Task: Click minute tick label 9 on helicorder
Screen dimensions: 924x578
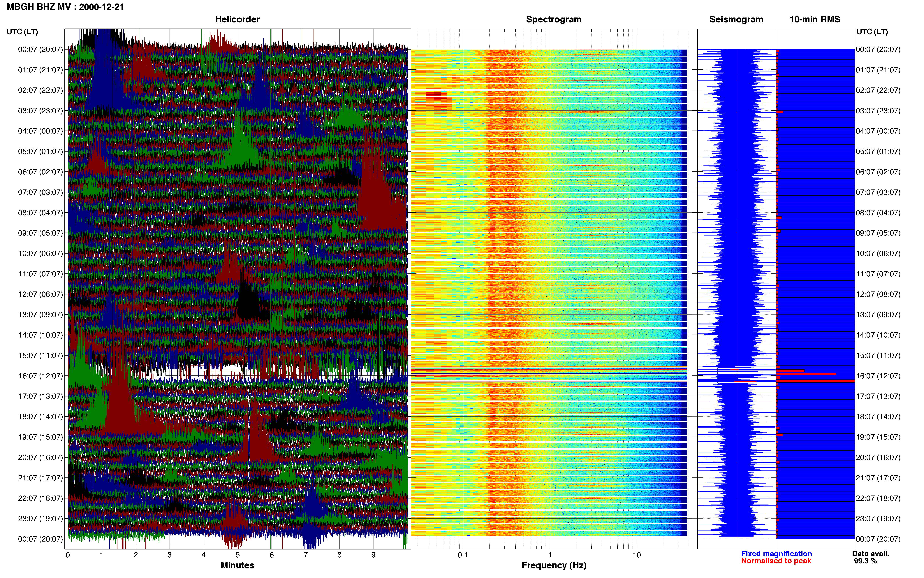Action: click(373, 555)
